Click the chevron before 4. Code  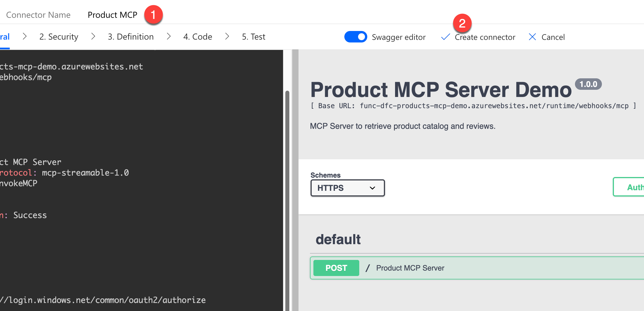[x=169, y=36]
